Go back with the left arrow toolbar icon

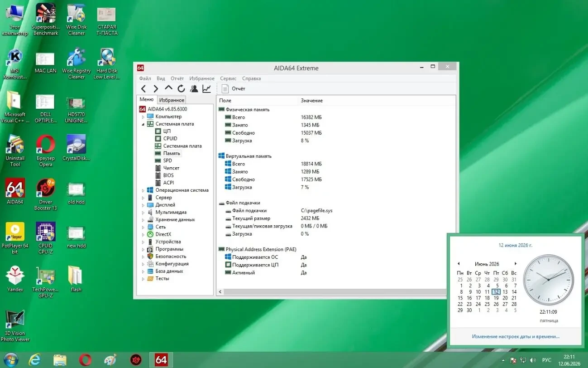143,89
